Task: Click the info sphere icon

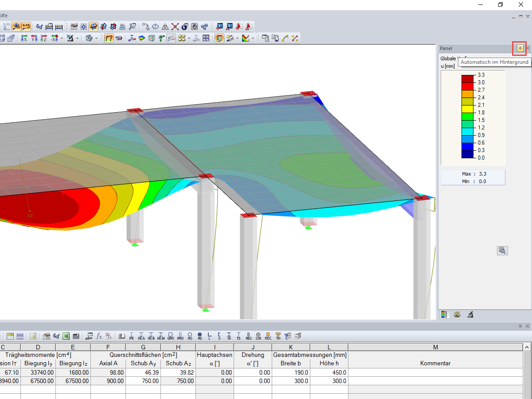Action: pyautogui.click(x=185, y=26)
